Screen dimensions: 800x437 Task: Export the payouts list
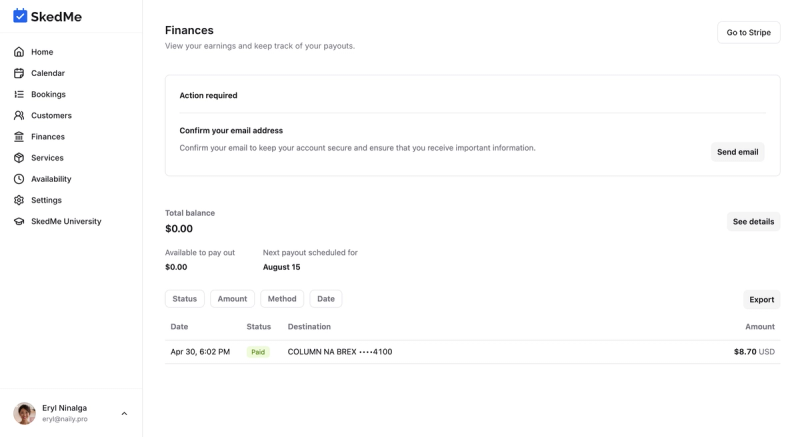(761, 299)
